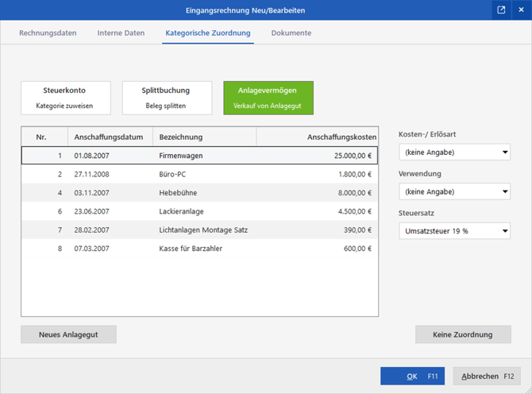The width and height of the screenshot is (532, 394).
Task: Select the Splittbuchung Beleg splitten option
Action: (x=167, y=97)
